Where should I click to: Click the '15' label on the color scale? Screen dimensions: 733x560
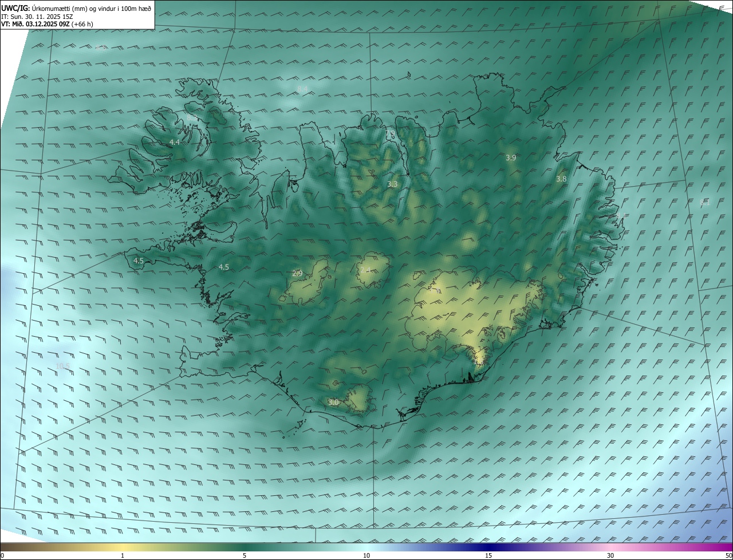488,555
